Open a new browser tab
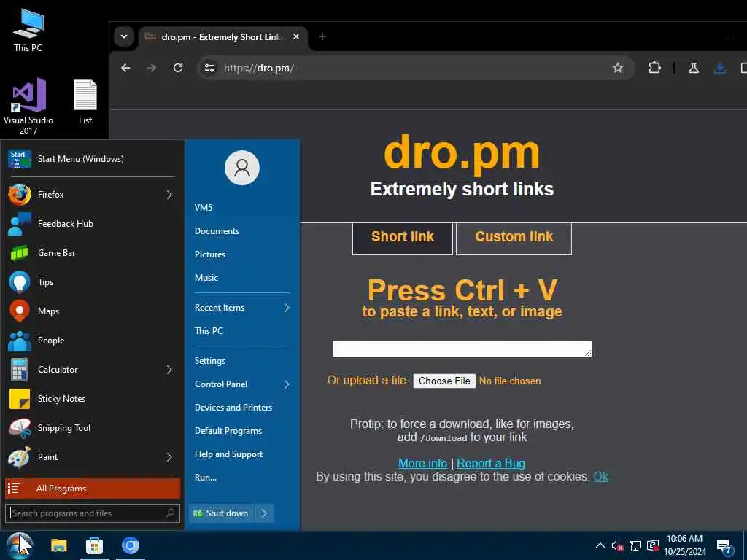Screen dimensions: 747x560 [322, 36]
